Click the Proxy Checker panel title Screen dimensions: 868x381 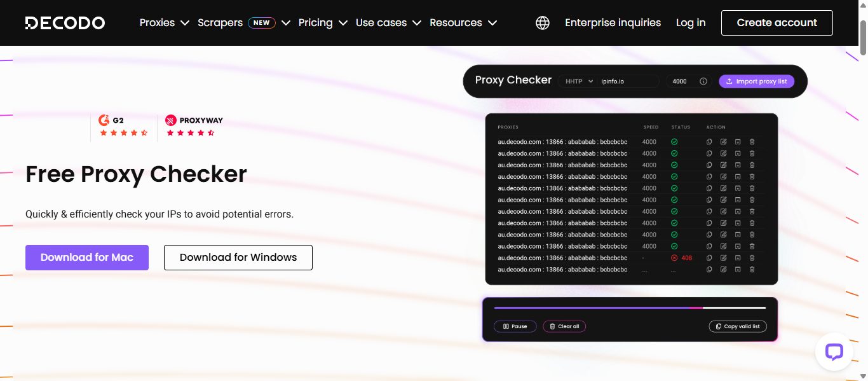[x=513, y=80]
